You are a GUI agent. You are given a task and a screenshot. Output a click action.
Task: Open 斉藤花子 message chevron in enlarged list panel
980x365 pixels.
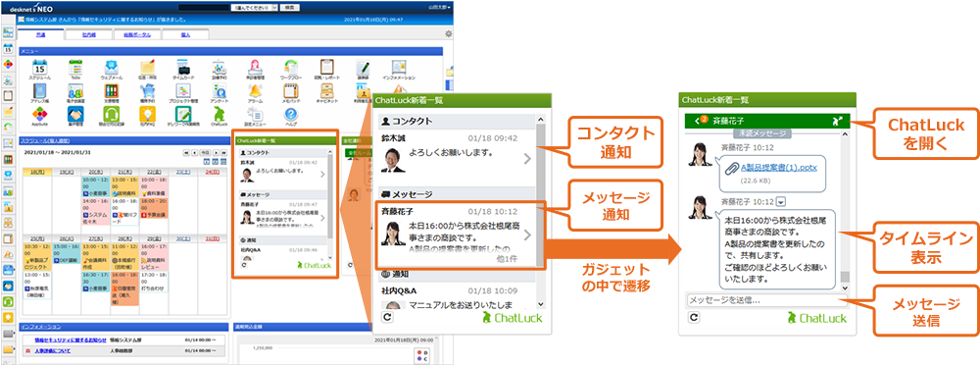[x=527, y=235]
